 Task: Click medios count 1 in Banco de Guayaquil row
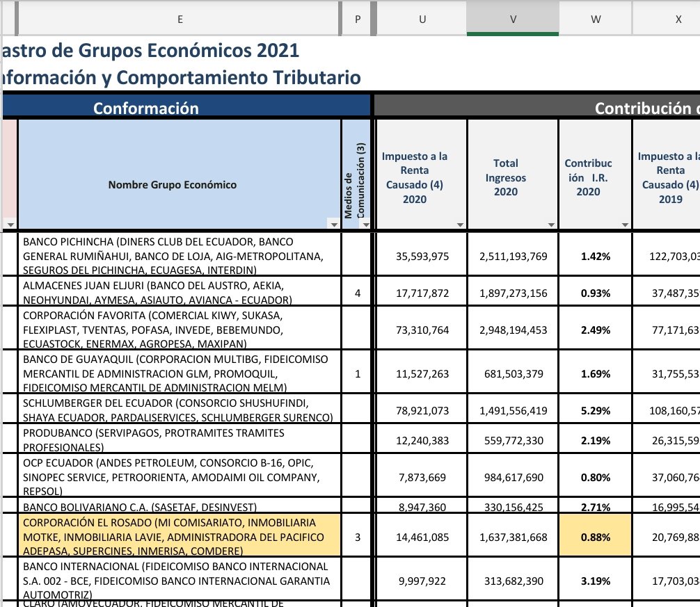(357, 374)
